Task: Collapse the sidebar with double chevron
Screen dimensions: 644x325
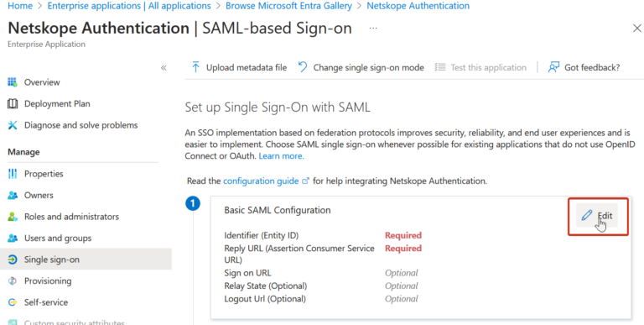Action: pyautogui.click(x=164, y=68)
